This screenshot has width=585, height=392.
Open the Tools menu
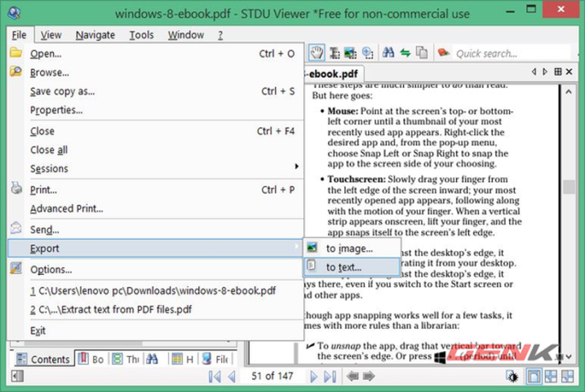point(141,34)
